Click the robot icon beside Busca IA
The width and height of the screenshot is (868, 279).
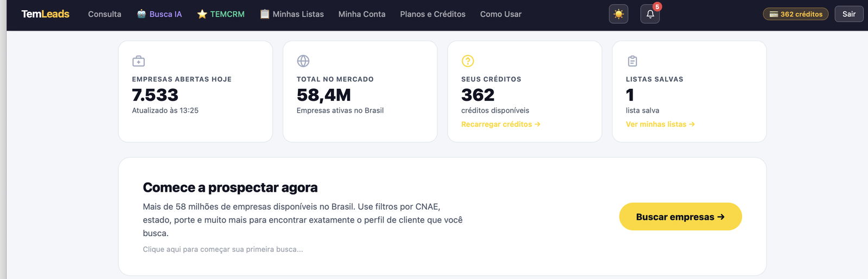pos(142,14)
